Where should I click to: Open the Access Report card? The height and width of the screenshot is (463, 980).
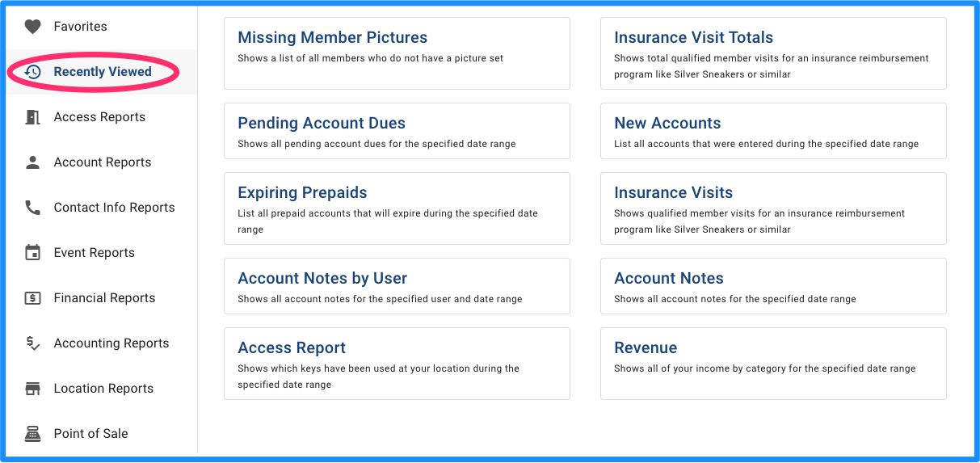(397, 364)
